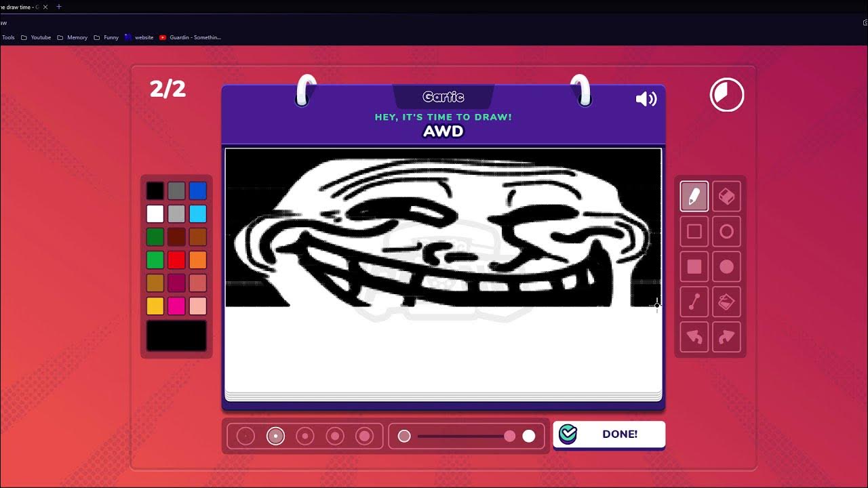Open the Memory bookmarks folder
This screenshot has height=488, width=868.
coord(73,37)
